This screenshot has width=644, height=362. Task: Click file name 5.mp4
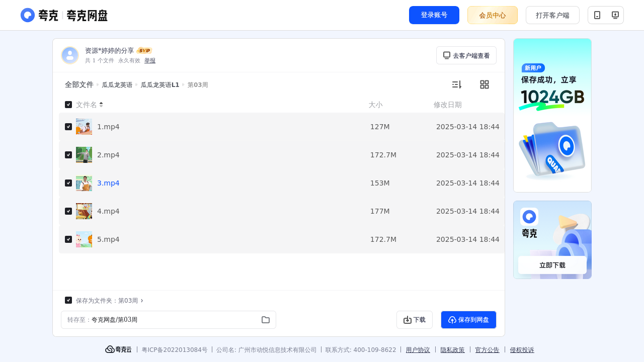coord(108,239)
